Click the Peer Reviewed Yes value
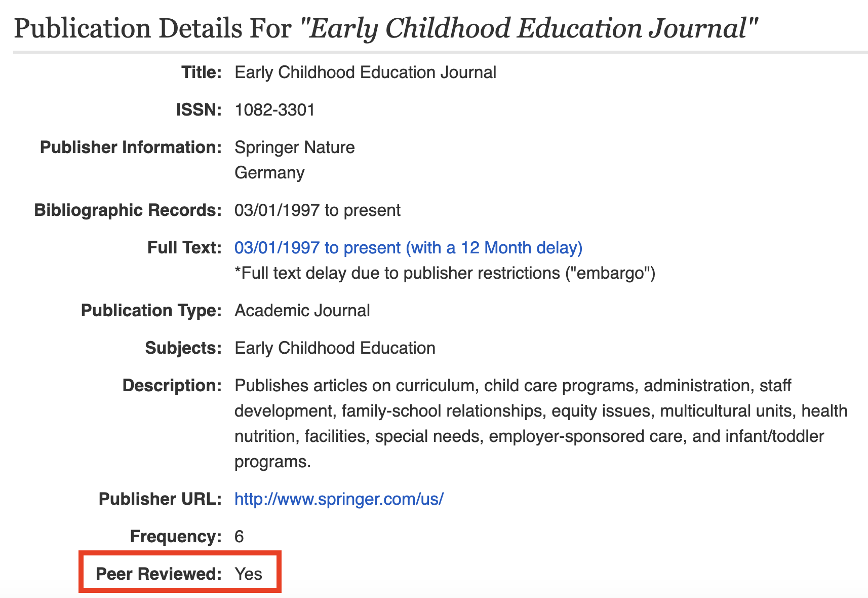Image resolution: width=868 pixels, height=598 pixels. coord(248,574)
